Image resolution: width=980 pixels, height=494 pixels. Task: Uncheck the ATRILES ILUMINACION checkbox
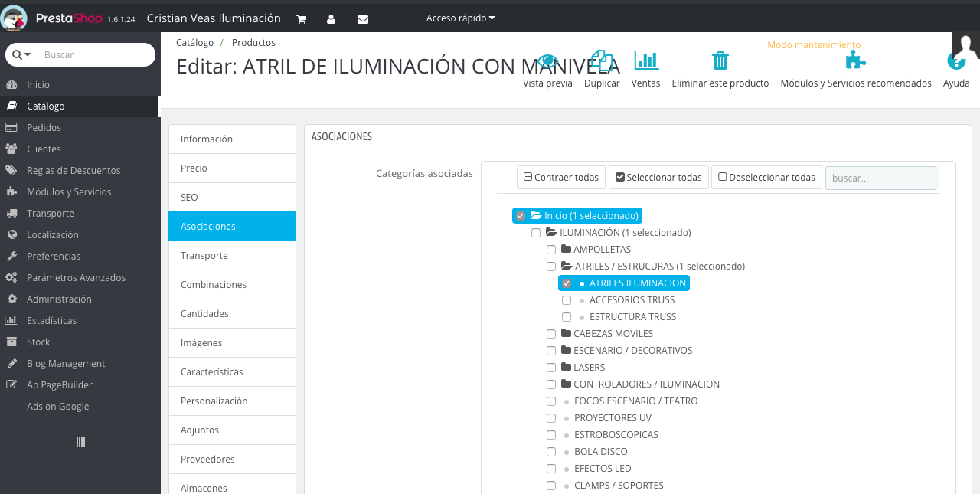point(567,283)
